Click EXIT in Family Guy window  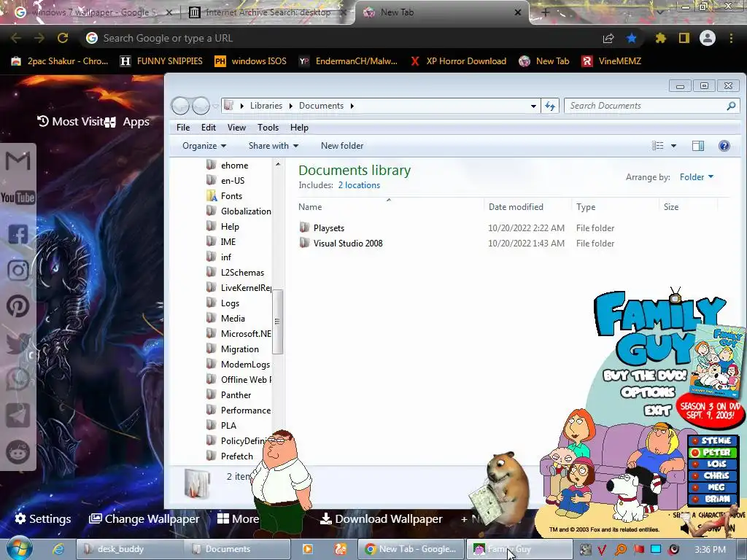click(658, 410)
